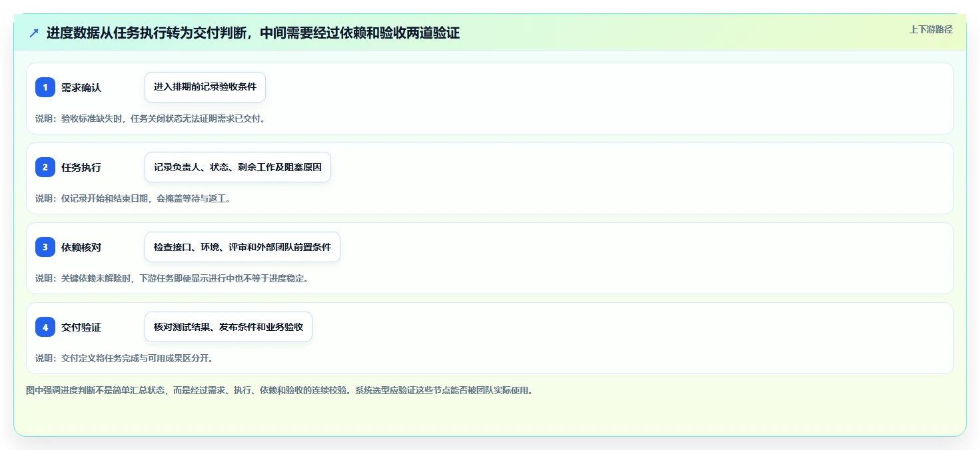Click the note 说明:仅记录开始和结束日期

point(133,198)
